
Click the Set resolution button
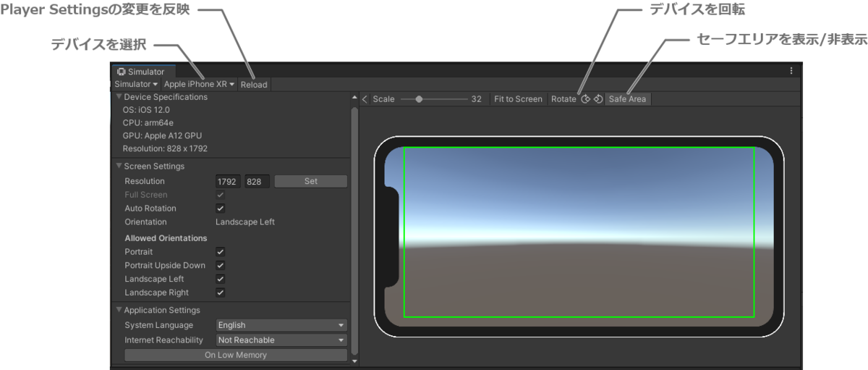coord(311,182)
